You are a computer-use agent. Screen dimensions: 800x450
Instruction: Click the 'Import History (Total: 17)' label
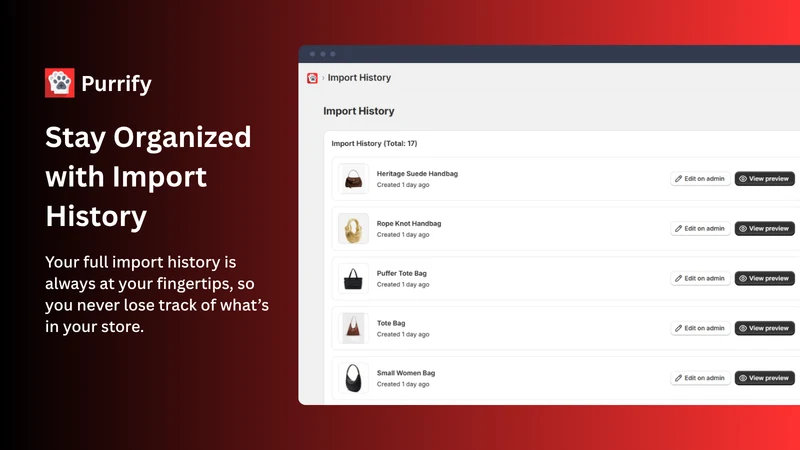(374, 143)
